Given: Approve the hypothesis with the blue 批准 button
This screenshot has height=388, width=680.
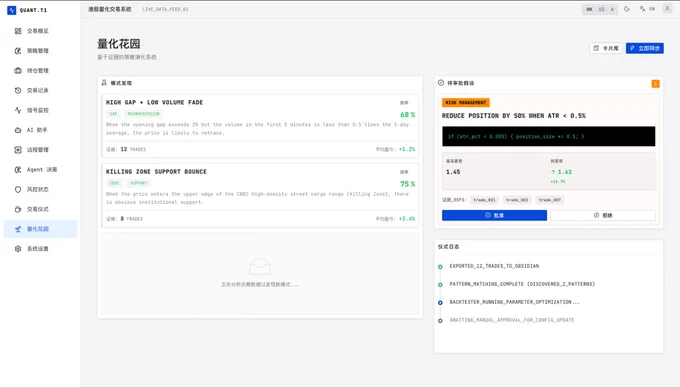Looking at the screenshot, I should (x=494, y=215).
